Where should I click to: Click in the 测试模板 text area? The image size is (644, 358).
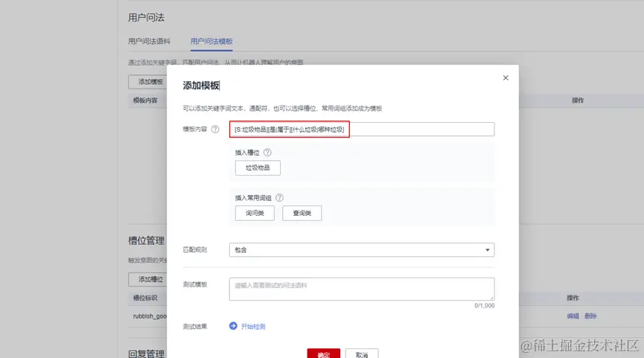(362, 289)
